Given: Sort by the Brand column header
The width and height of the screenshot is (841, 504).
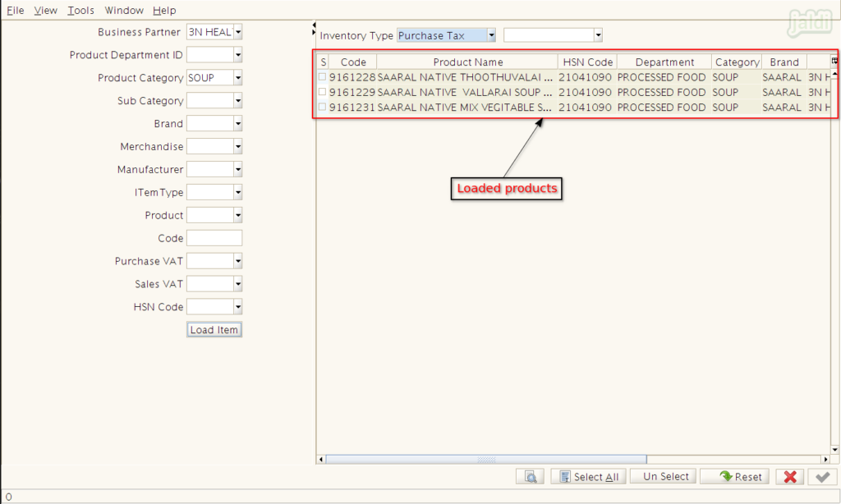Looking at the screenshot, I should tap(784, 62).
